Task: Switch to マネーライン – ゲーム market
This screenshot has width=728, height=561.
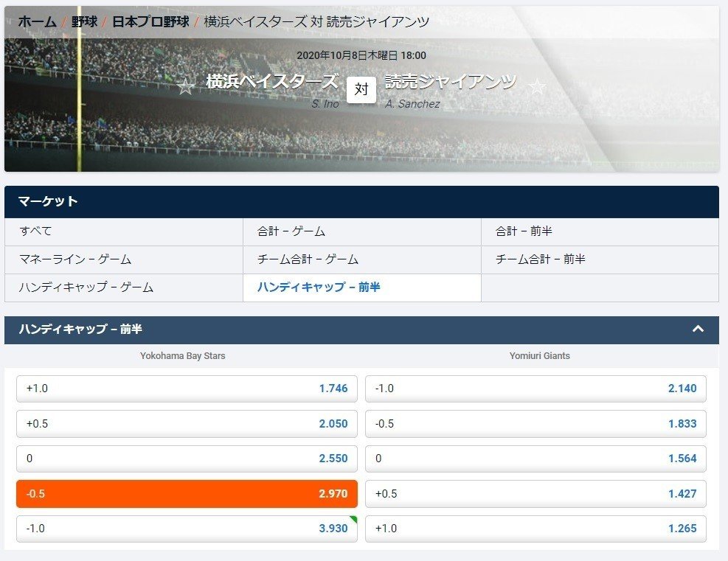Action: tap(123, 259)
